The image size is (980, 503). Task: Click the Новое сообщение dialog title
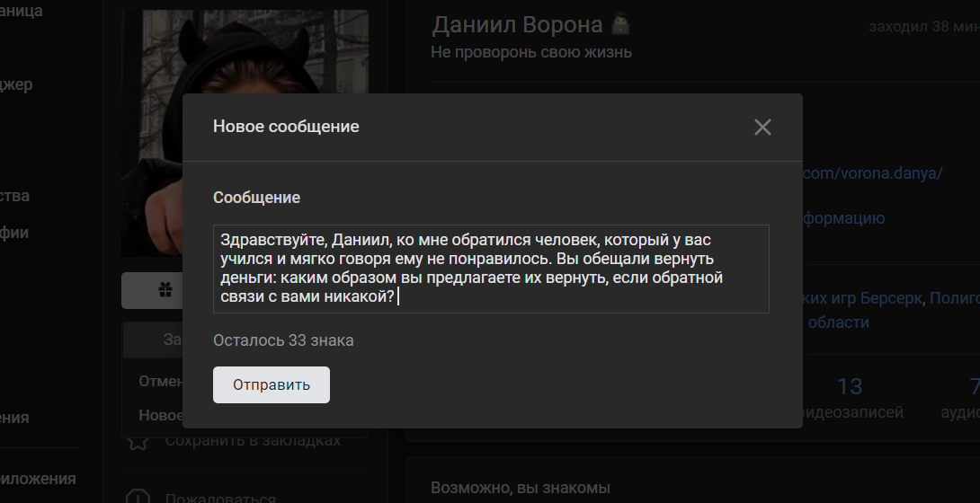286,126
